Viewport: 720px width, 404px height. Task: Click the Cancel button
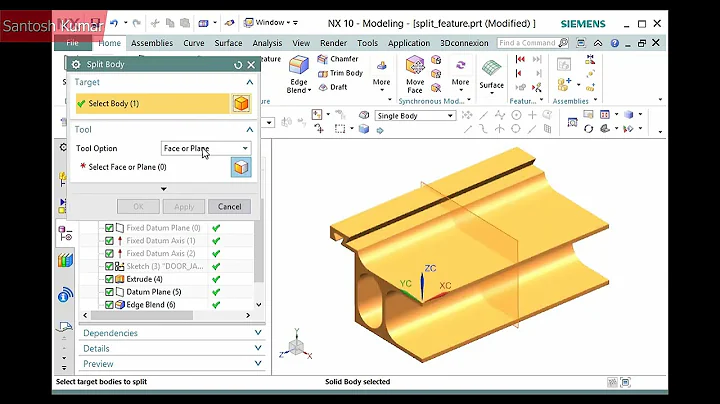pyautogui.click(x=229, y=207)
